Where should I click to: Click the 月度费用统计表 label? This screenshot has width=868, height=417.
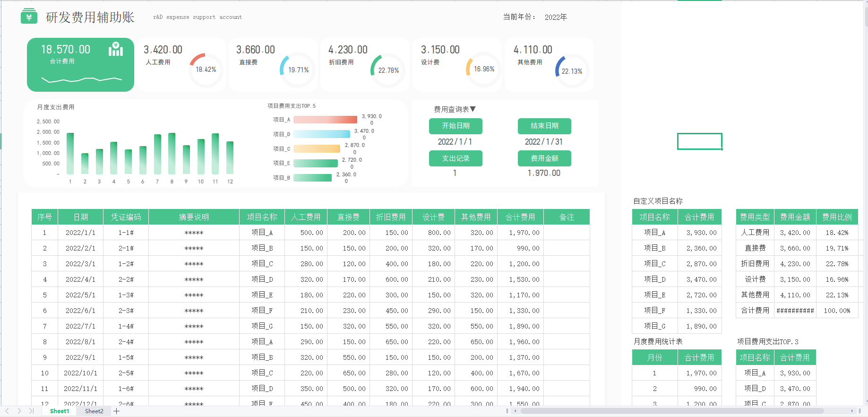point(658,341)
